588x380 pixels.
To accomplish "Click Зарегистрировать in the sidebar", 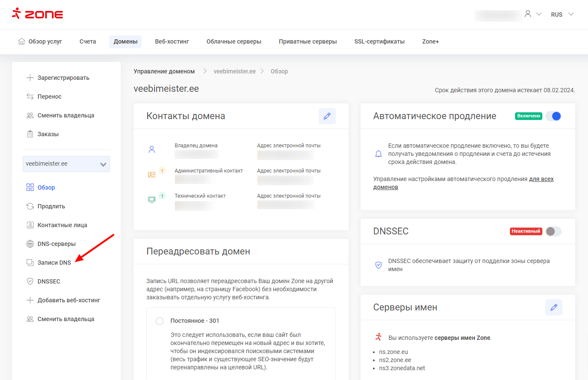I will [x=63, y=78].
